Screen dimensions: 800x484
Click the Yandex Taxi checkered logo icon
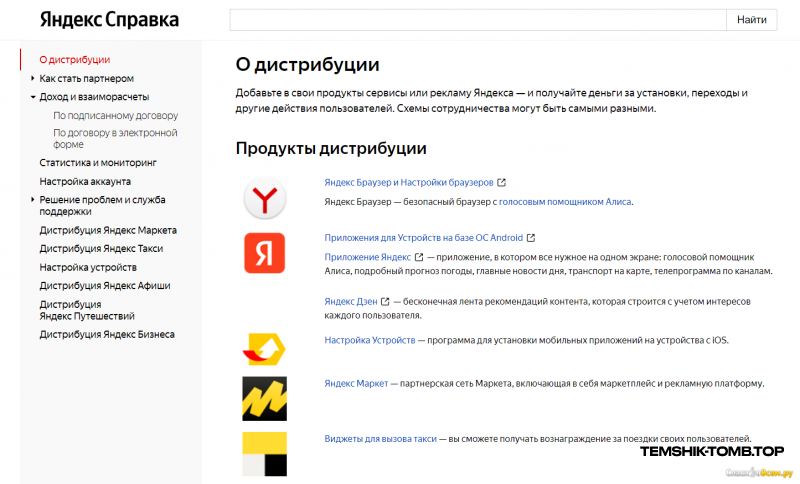(264, 454)
